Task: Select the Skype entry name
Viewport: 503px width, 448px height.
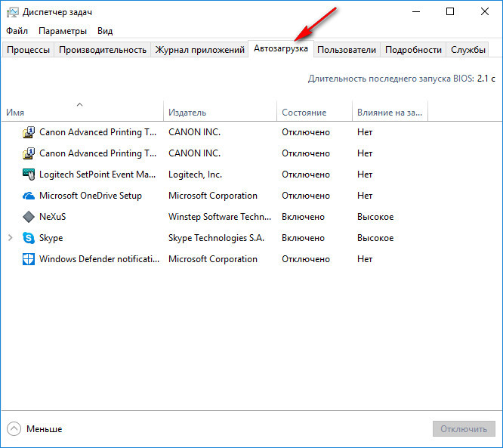Action: click(x=51, y=238)
